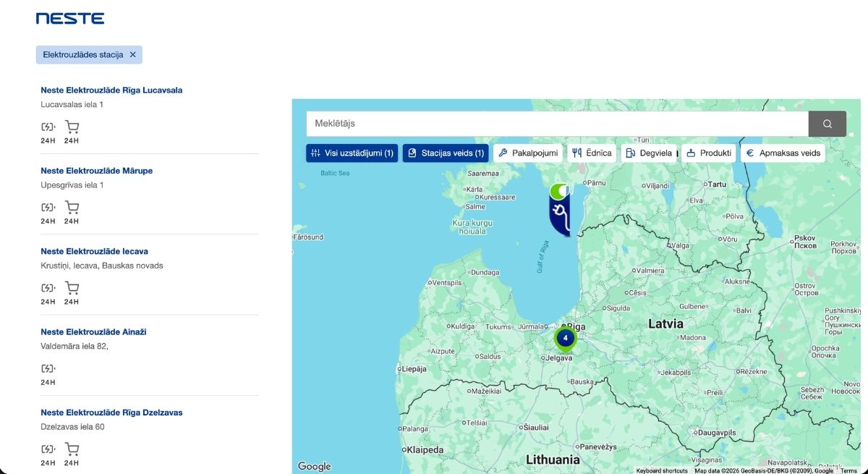This screenshot has width=868, height=474.
Task: Click the Panevėžys label on the map
Action: pyautogui.click(x=598, y=447)
